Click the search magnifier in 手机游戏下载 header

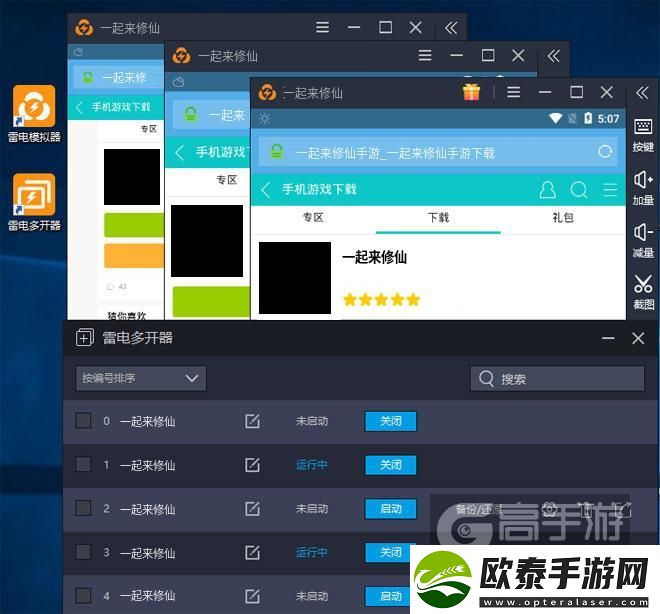579,190
